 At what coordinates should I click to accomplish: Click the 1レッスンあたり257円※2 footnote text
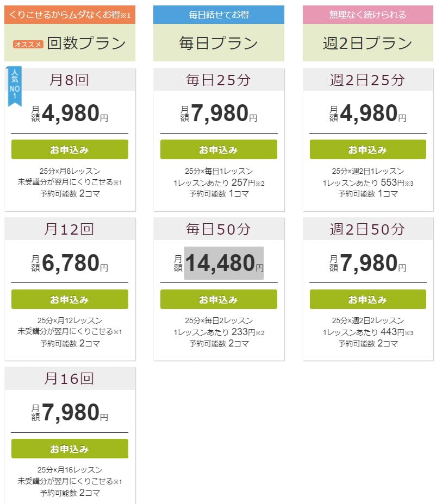[218, 182]
